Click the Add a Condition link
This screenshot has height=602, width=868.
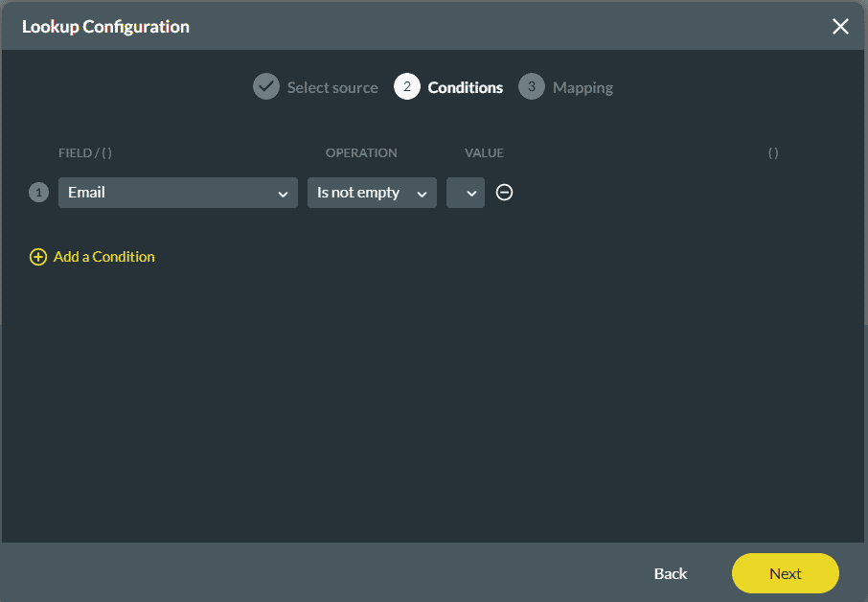click(x=103, y=257)
